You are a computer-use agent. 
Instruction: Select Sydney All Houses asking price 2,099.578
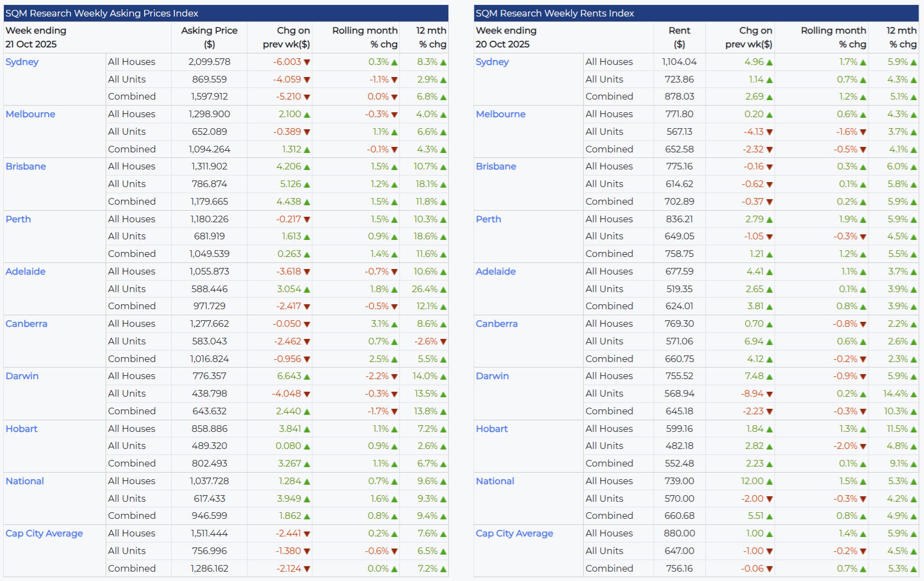pyautogui.click(x=210, y=62)
